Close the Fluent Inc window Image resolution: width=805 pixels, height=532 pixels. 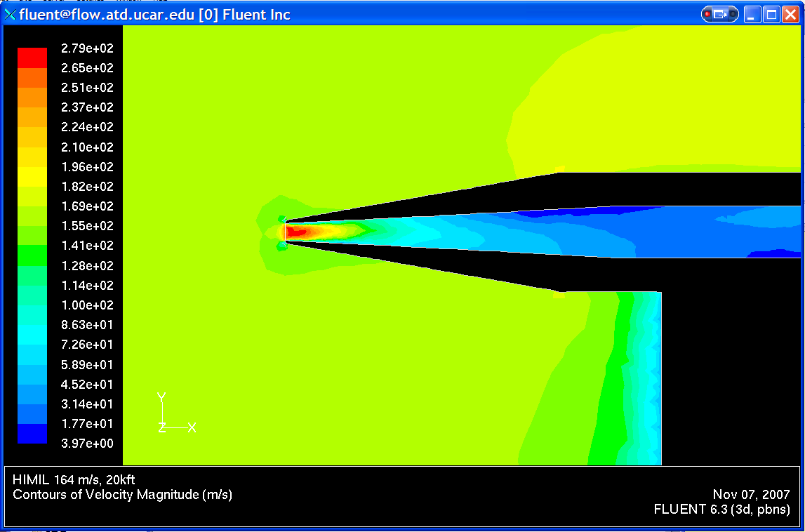coord(790,15)
